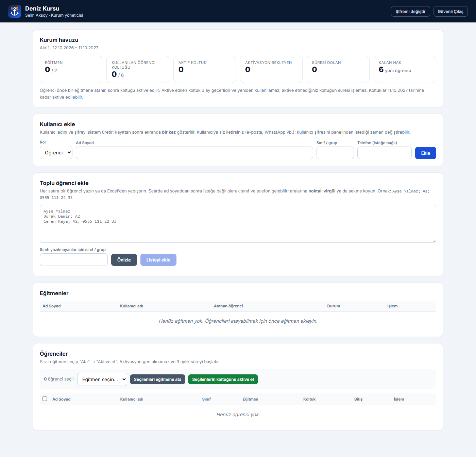This screenshot has width=476, height=457.
Task: Click the Koltuk column header in Öğrenciler
Action: point(309,399)
